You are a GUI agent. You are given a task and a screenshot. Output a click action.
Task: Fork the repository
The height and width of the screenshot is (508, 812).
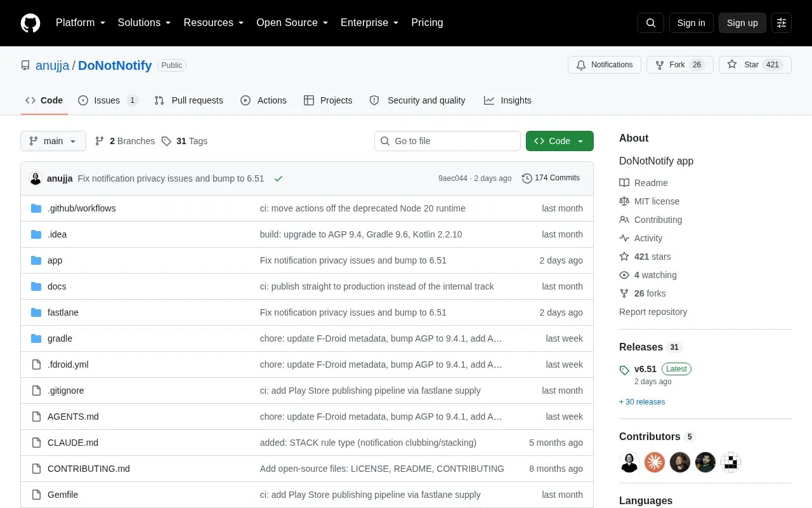coord(680,65)
